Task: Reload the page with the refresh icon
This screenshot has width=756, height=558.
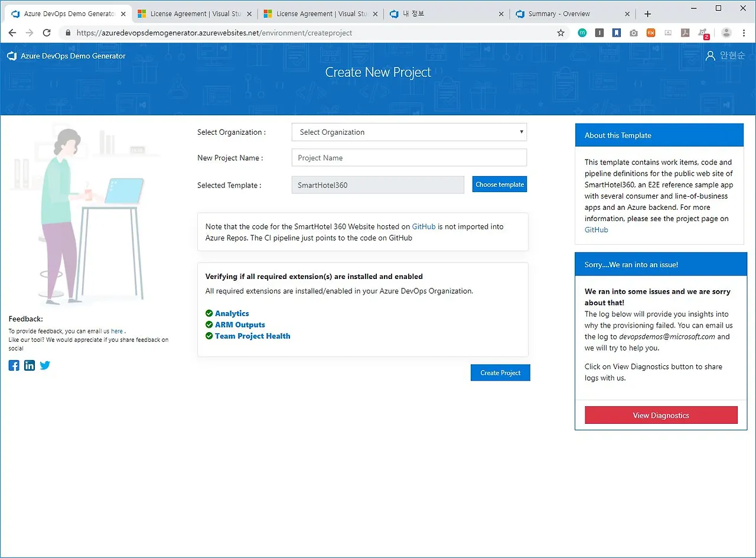Action: 47,33
